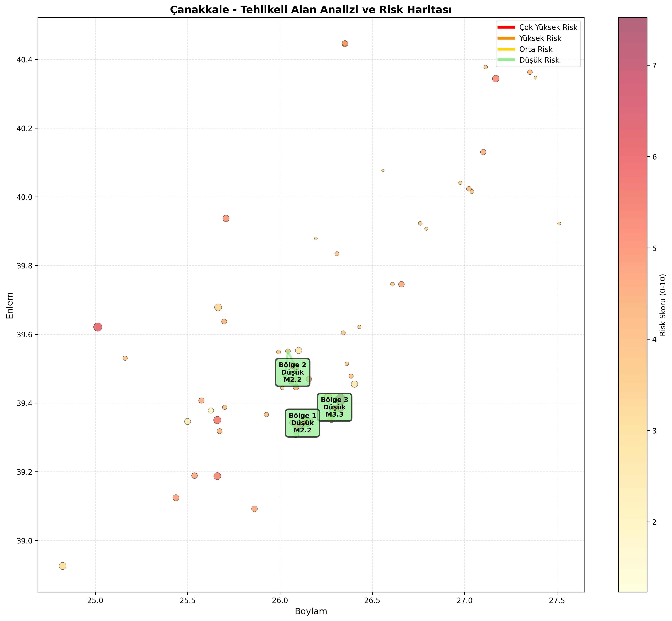Click the colorbar tick label 4
The height and width of the screenshot is (621, 672).
(654, 340)
